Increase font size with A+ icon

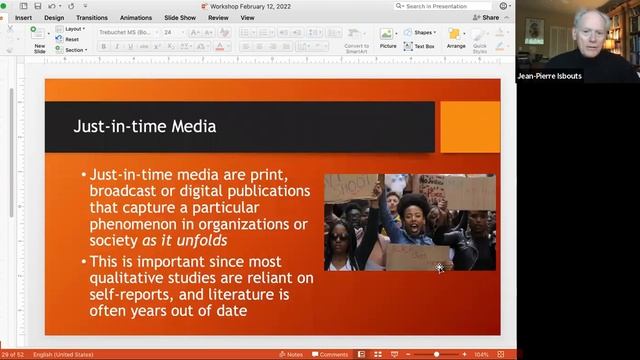click(x=196, y=33)
